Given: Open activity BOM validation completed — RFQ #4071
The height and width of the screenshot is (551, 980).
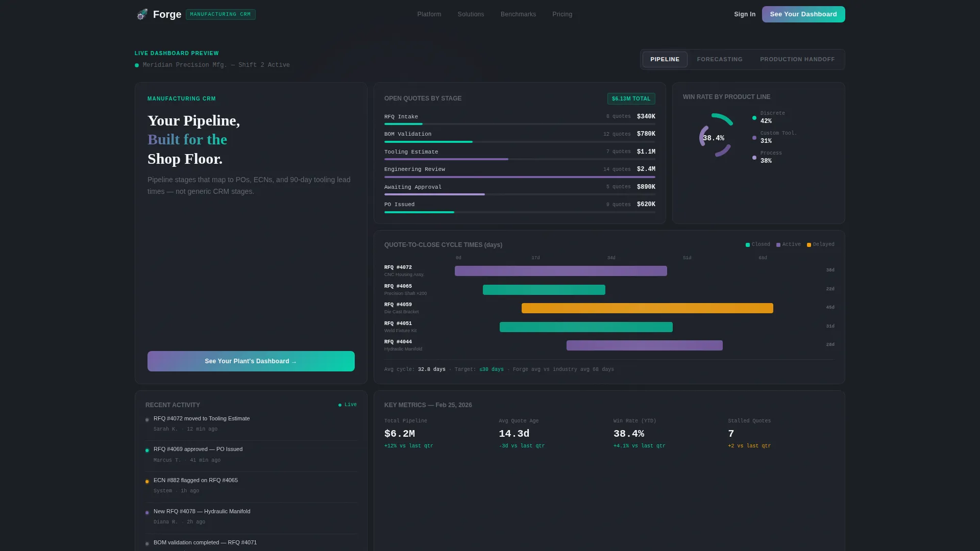Looking at the screenshot, I should (205, 542).
